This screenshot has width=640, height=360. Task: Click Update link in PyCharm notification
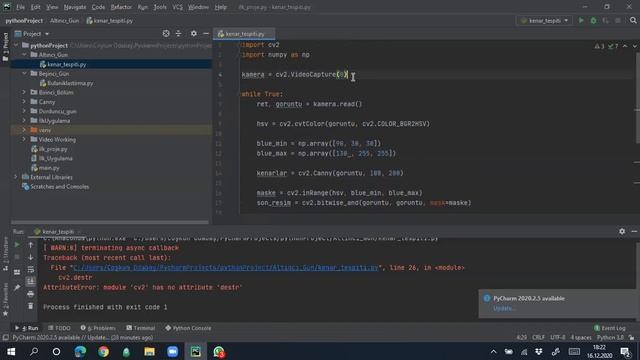[x=503, y=308]
